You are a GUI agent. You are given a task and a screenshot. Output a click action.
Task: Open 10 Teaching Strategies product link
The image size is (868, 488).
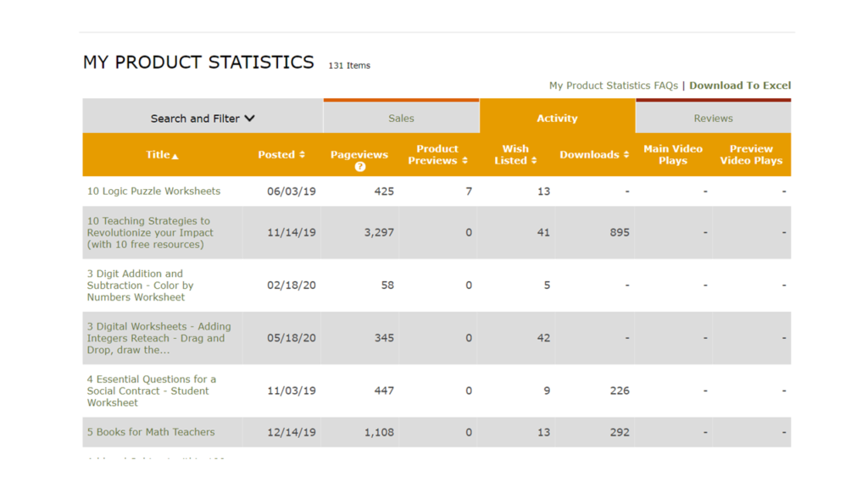coord(150,233)
